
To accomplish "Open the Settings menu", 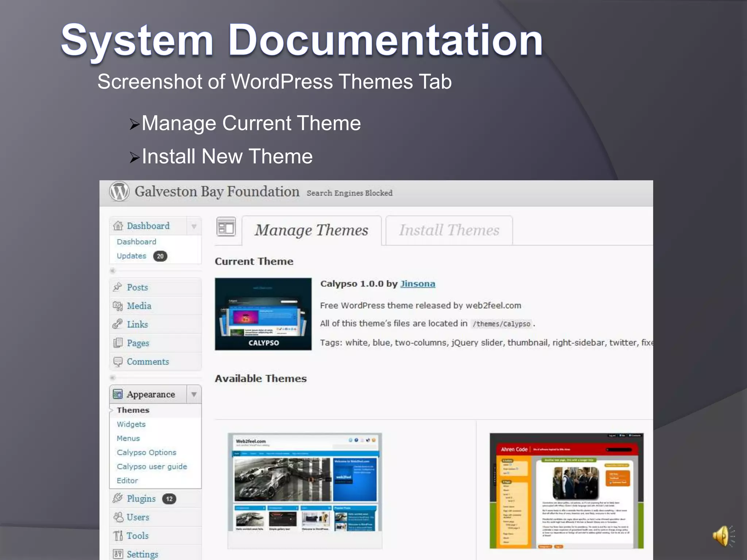I will pyautogui.click(x=142, y=554).
